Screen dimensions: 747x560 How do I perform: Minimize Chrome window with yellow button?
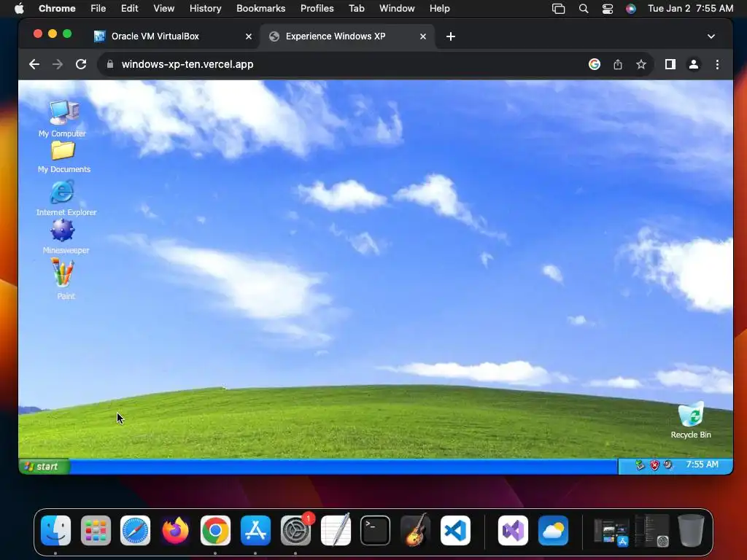53,34
